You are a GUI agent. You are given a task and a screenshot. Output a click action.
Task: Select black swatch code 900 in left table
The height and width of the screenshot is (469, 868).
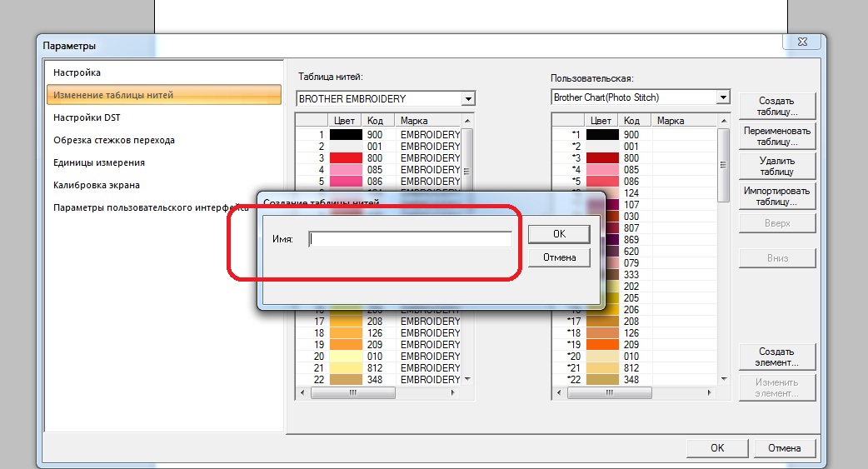click(x=346, y=134)
